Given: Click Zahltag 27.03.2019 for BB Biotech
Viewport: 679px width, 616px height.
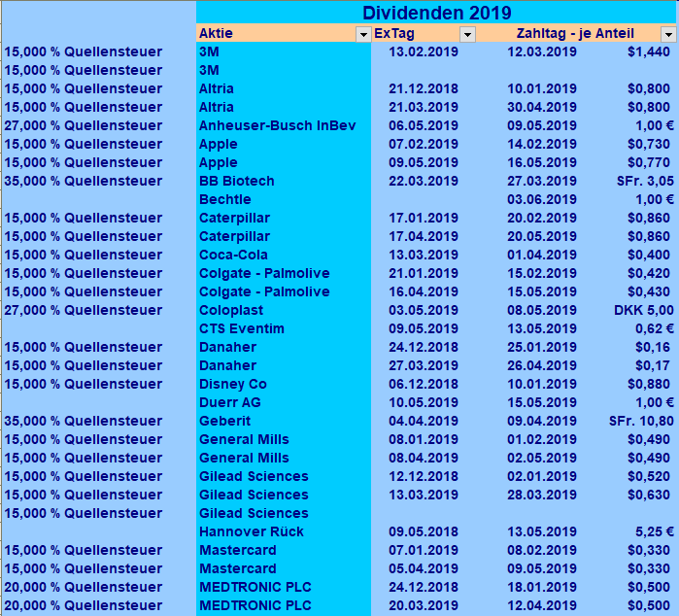Looking at the screenshot, I should click(542, 181).
